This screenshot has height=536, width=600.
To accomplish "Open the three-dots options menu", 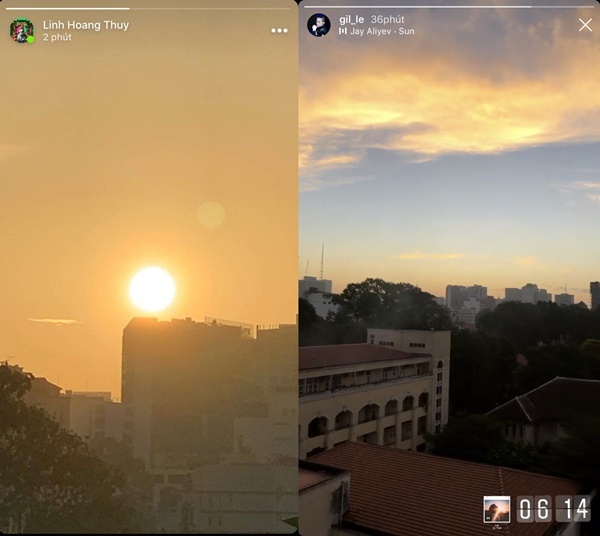I will tap(279, 31).
